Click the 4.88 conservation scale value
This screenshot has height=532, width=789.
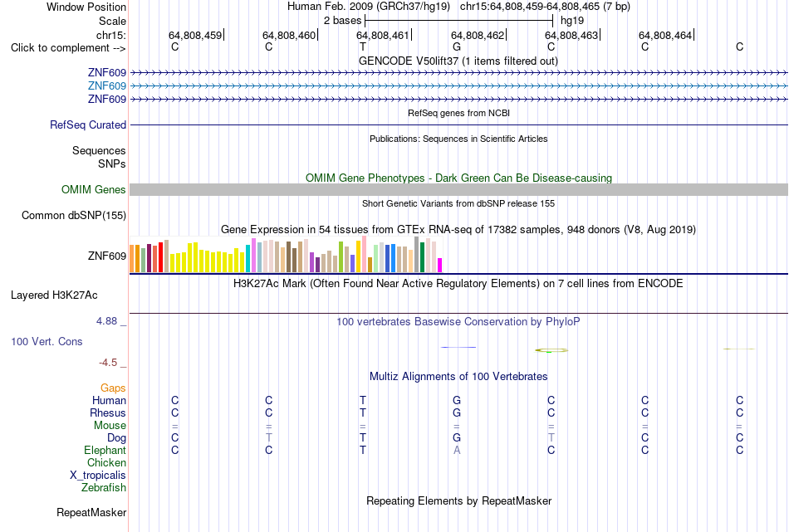(107, 321)
